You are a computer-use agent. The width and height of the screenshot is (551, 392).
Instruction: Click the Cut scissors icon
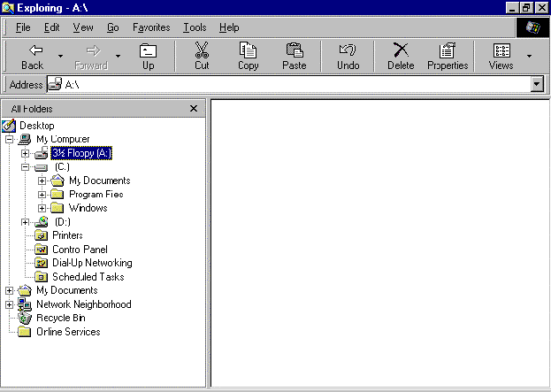[202, 51]
